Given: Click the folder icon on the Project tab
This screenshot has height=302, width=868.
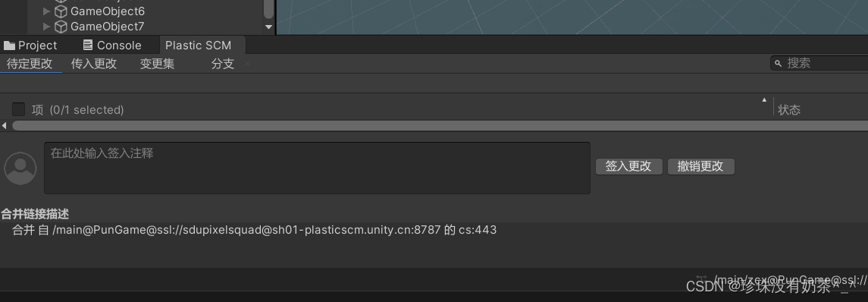Looking at the screenshot, I should (x=9, y=46).
